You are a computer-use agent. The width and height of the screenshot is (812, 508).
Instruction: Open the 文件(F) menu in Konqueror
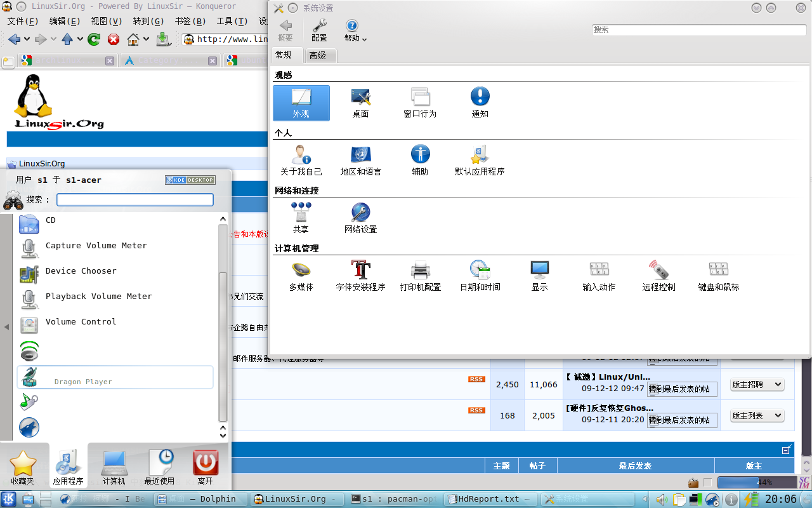23,21
